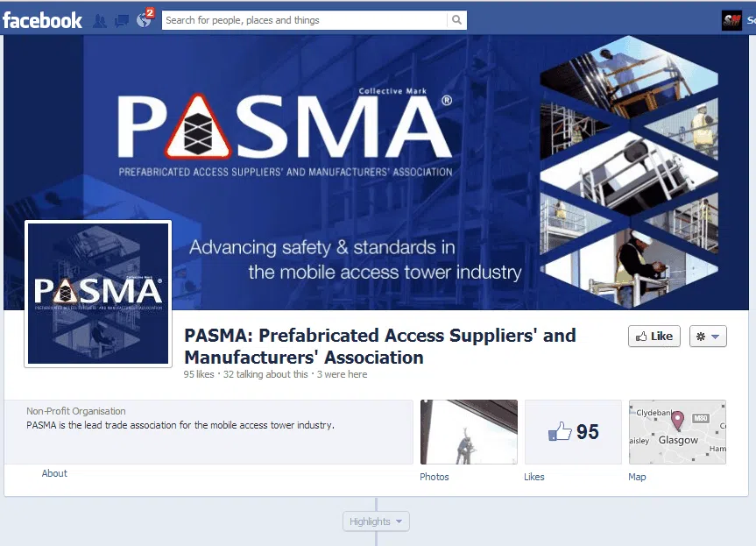
Task: Open the Likes tab label
Action: 534,477
